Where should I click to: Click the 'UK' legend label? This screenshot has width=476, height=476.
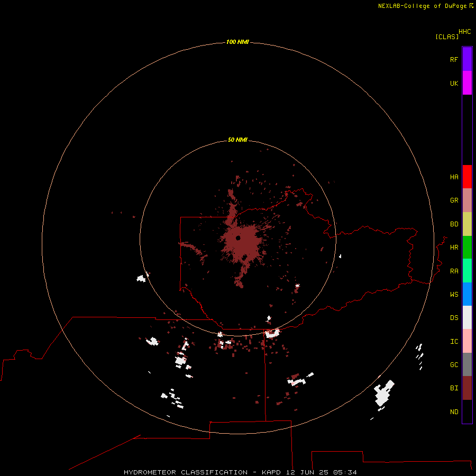pos(454,83)
